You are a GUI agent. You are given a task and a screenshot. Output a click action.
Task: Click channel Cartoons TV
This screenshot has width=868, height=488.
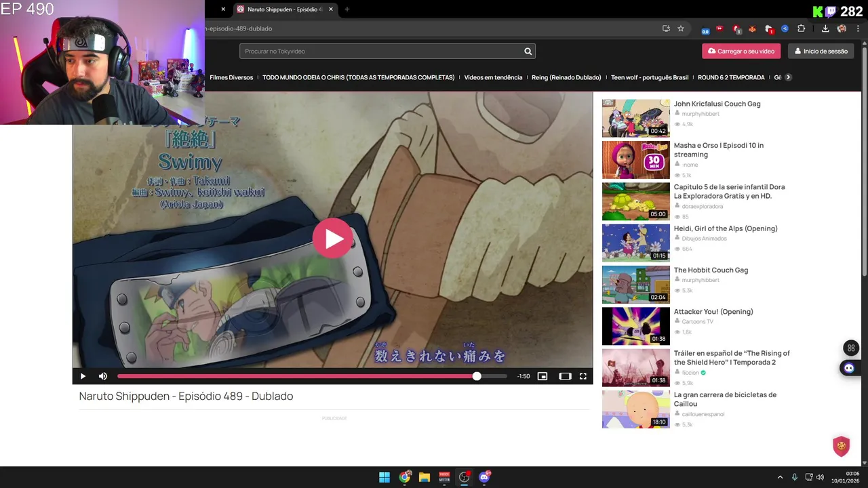[x=697, y=322]
